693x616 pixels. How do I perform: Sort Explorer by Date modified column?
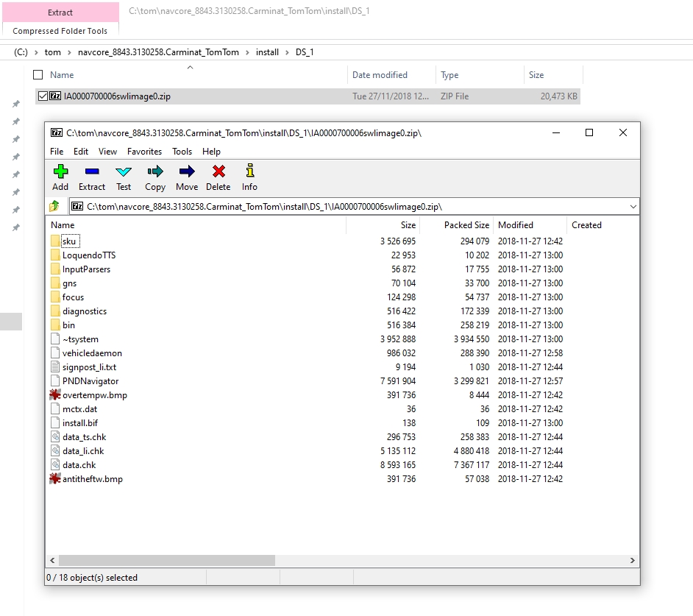tap(391, 75)
